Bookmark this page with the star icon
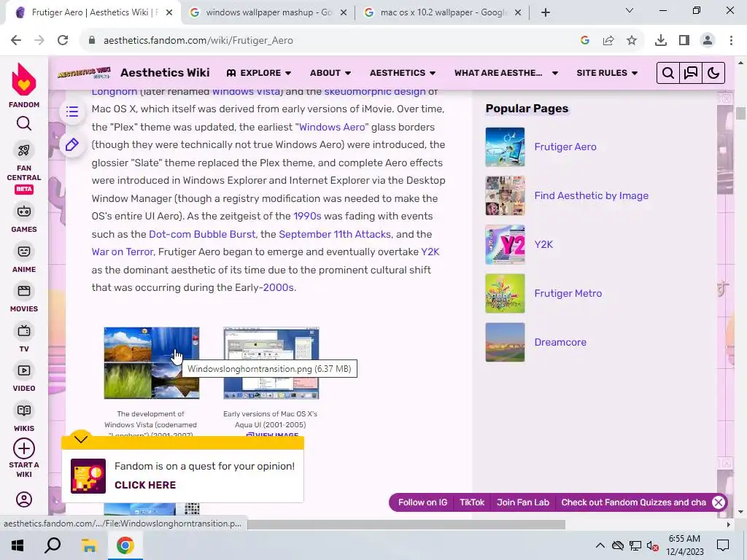 (x=631, y=41)
